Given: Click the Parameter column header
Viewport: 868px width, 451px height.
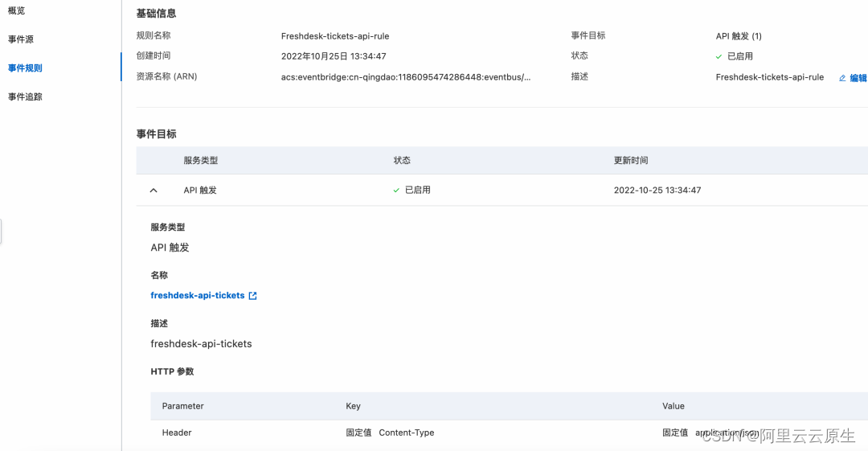Looking at the screenshot, I should point(182,406).
